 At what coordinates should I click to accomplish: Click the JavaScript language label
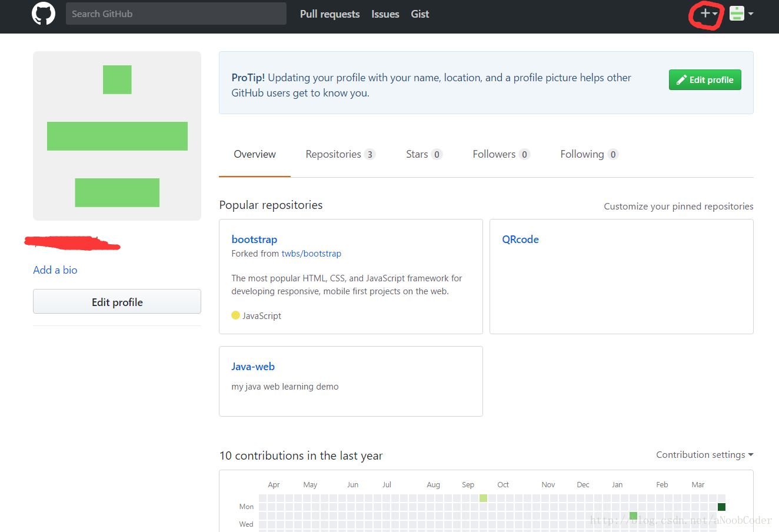262,316
